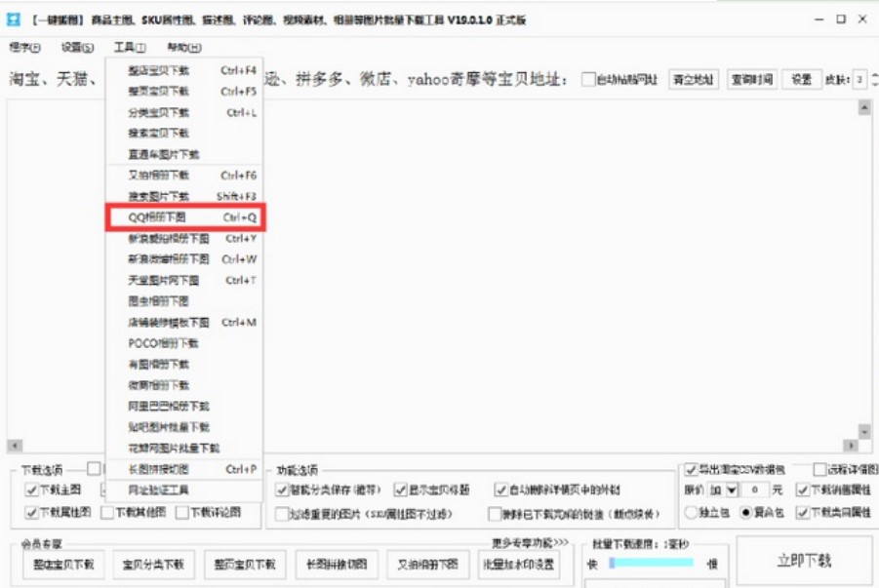This screenshot has width=879, height=588.
Task: Open the 程序(F) menu
Action: [x=24, y=47]
